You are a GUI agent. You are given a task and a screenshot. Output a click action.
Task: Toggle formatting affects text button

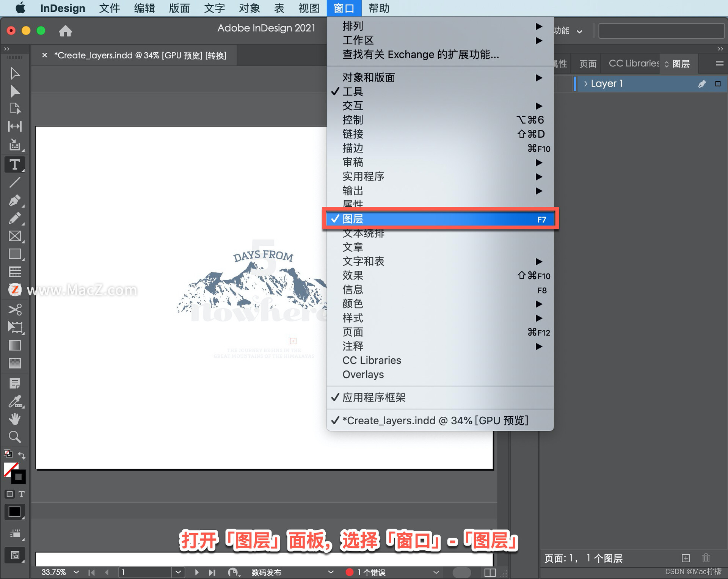coord(22,494)
